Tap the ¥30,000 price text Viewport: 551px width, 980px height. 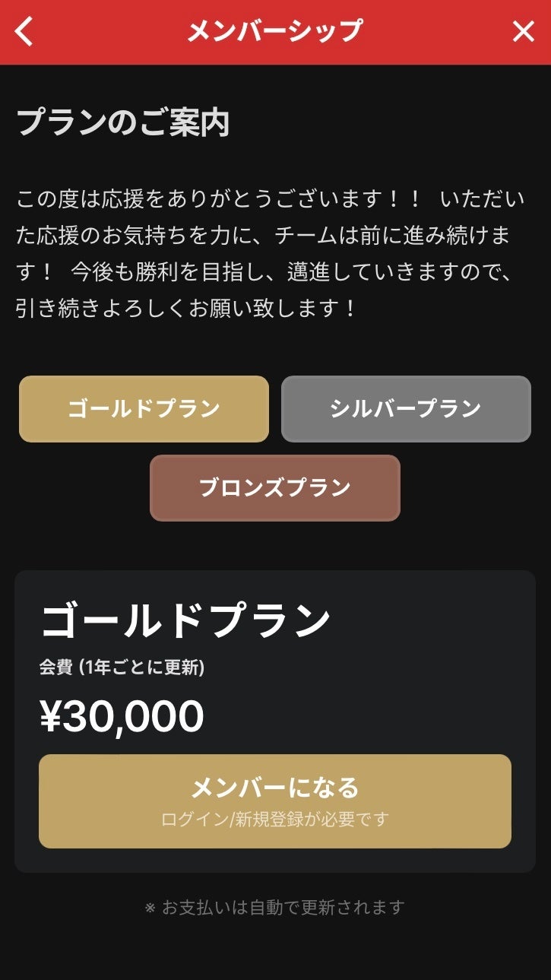click(122, 716)
